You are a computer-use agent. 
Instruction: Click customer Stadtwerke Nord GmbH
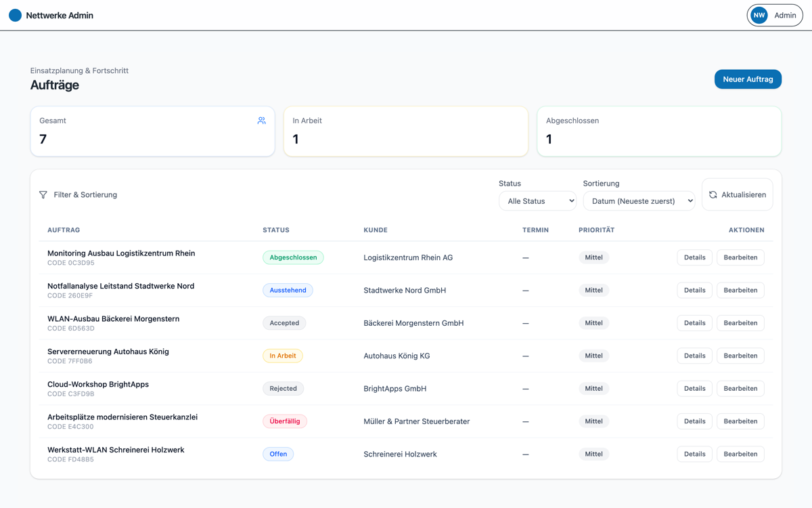[405, 290]
